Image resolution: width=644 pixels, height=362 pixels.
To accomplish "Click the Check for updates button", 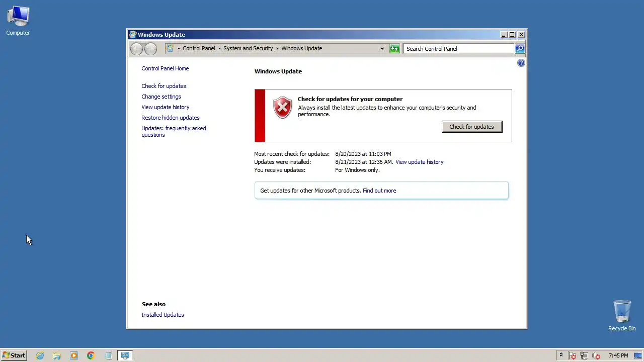I will tap(471, 127).
